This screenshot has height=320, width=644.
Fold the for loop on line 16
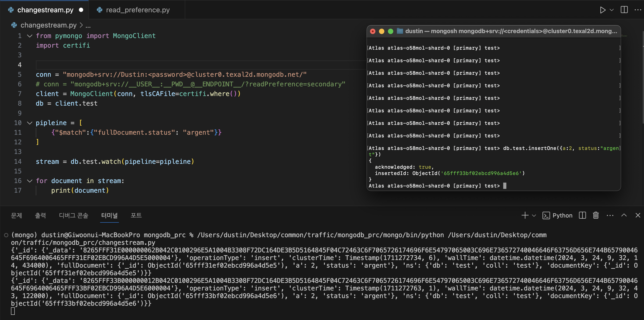[30, 181]
